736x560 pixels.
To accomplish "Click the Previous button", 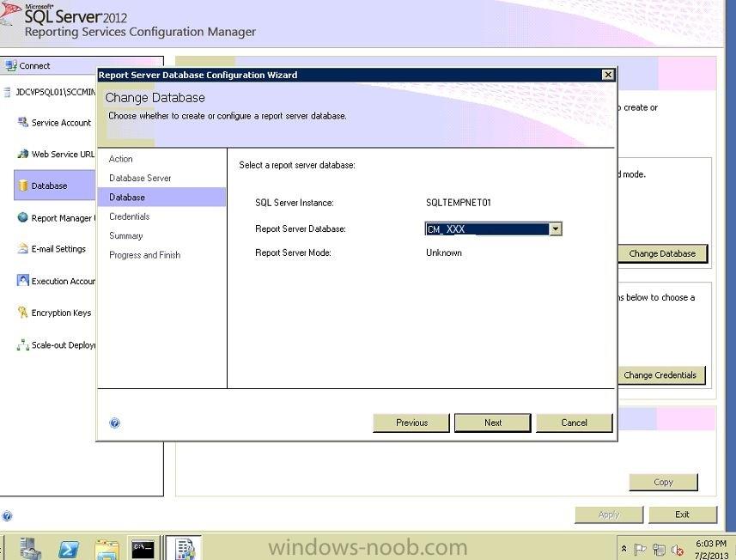I will (411, 423).
